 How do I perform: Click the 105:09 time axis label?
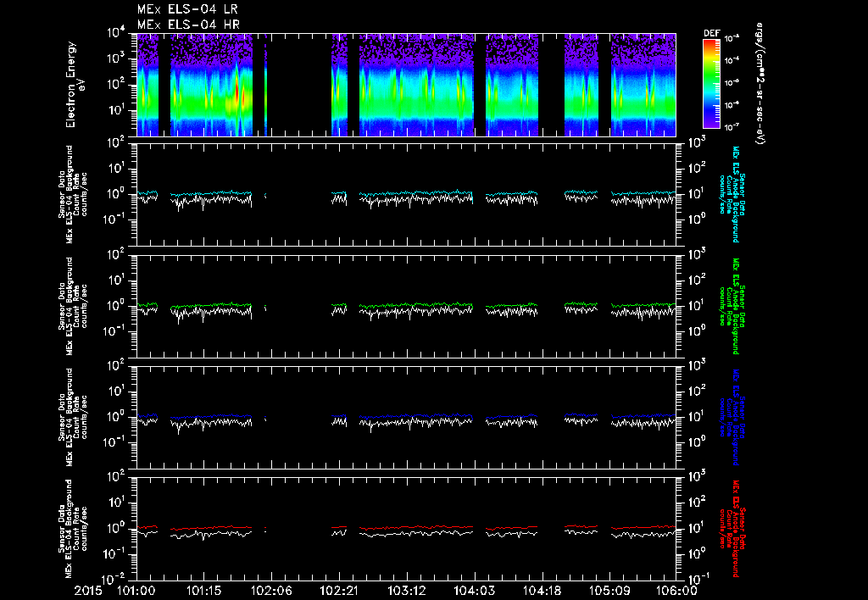tap(609, 590)
